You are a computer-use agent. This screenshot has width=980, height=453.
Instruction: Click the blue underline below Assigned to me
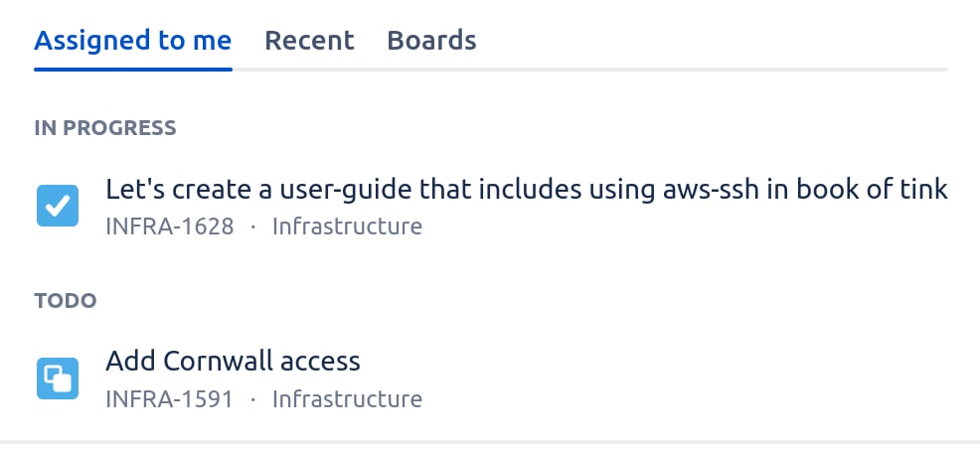click(132, 69)
